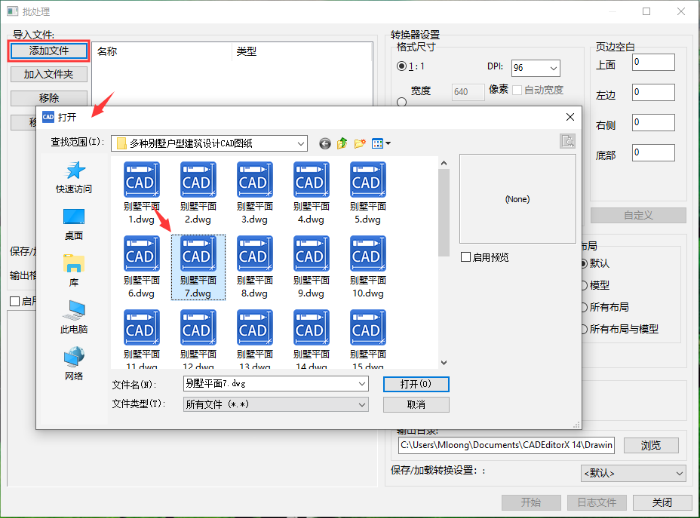Screen dimensions: 700x518
Task: Click the file list scrollbar thumb
Action: [444, 213]
